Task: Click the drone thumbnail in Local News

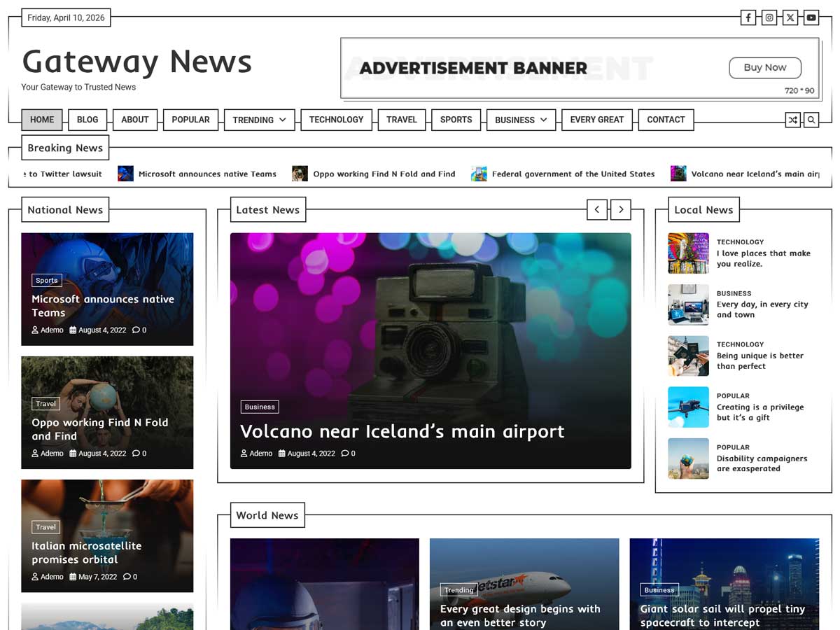Action: click(x=688, y=407)
